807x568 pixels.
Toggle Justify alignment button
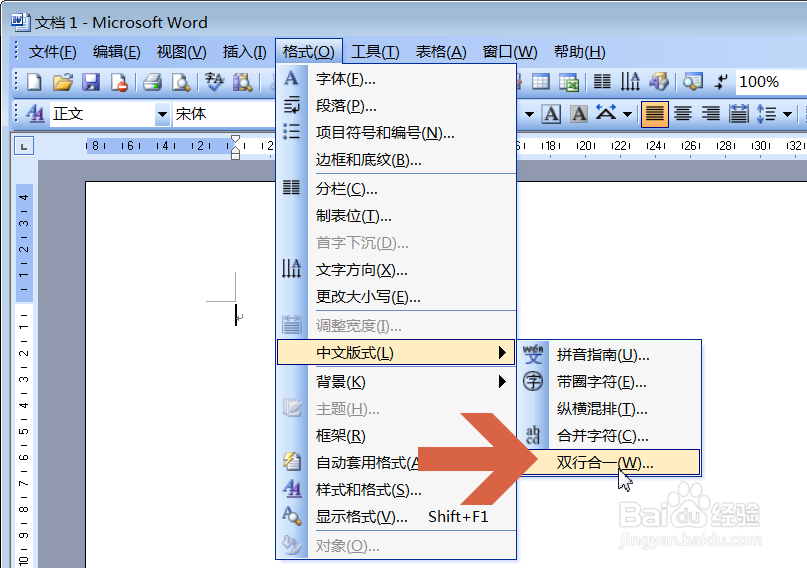(655, 114)
